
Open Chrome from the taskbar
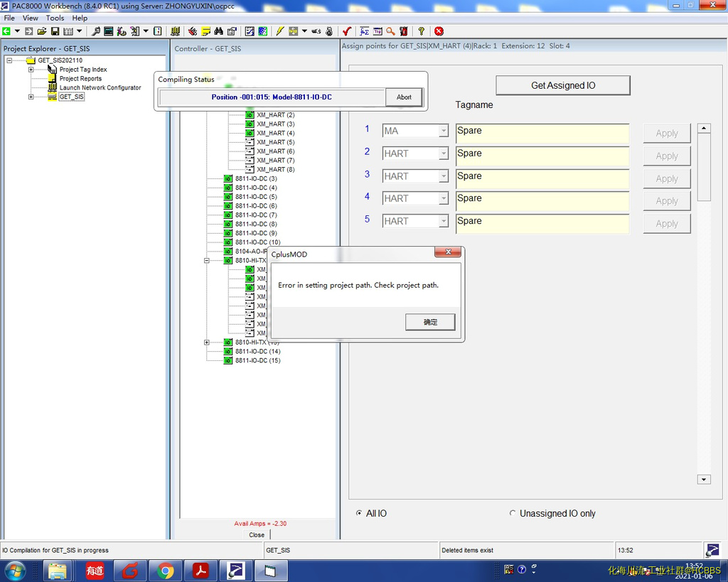[x=165, y=571]
